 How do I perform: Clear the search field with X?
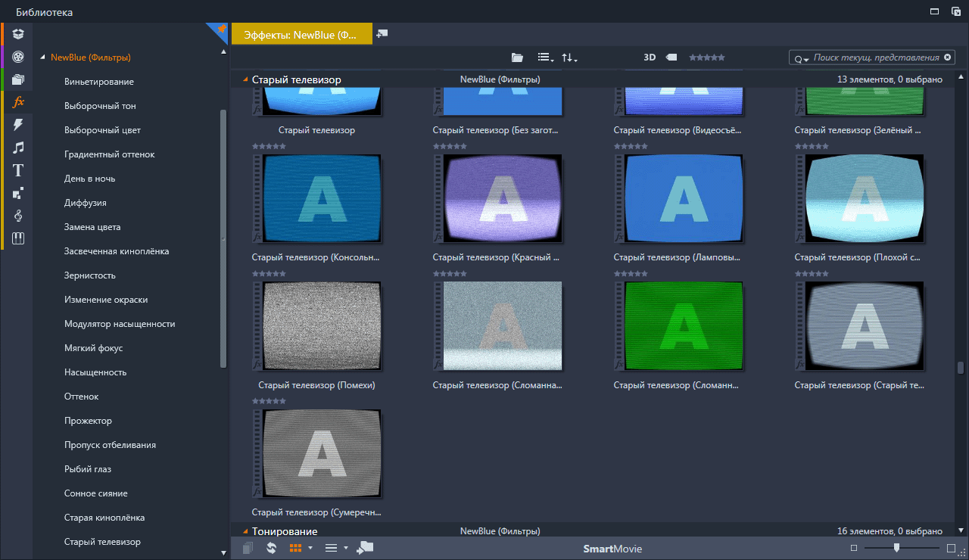coord(946,58)
